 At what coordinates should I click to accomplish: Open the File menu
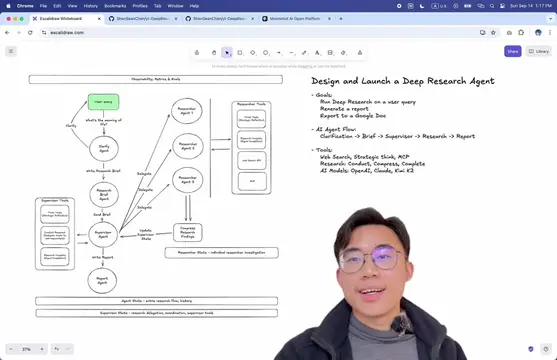43,6
